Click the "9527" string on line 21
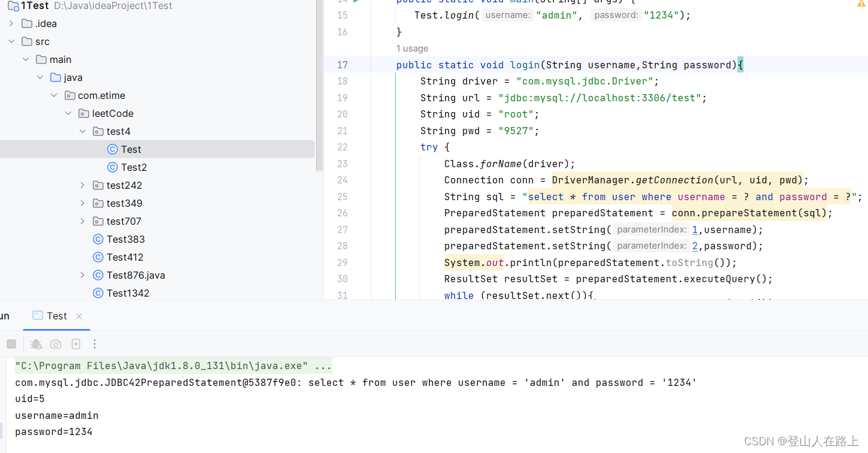This screenshot has width=868, height=453. [515, 131]
